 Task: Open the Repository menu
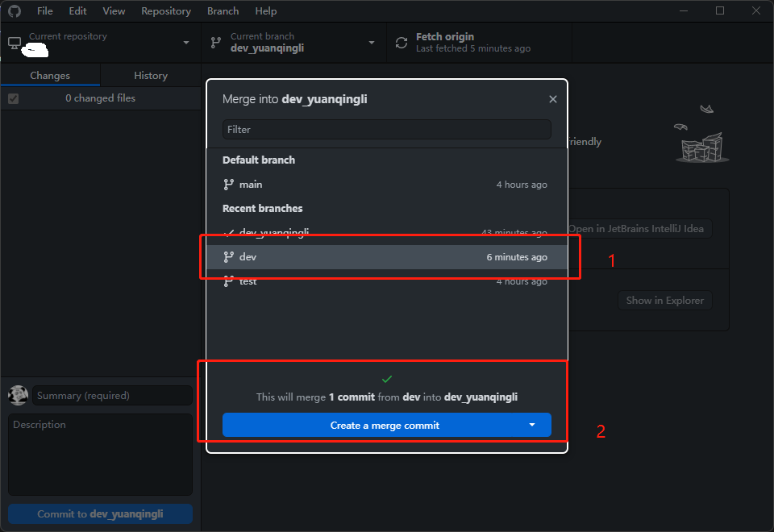coord(166,10)
